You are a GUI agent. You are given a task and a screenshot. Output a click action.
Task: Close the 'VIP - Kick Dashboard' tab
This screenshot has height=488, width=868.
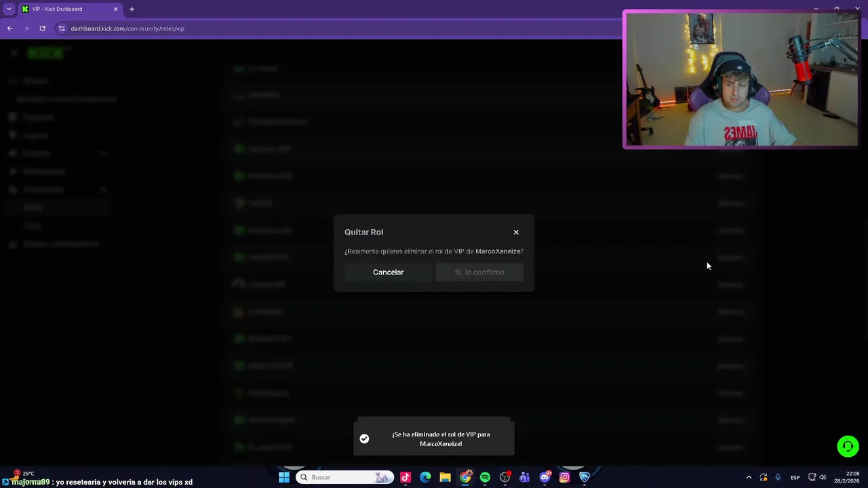tap(115, 9)
